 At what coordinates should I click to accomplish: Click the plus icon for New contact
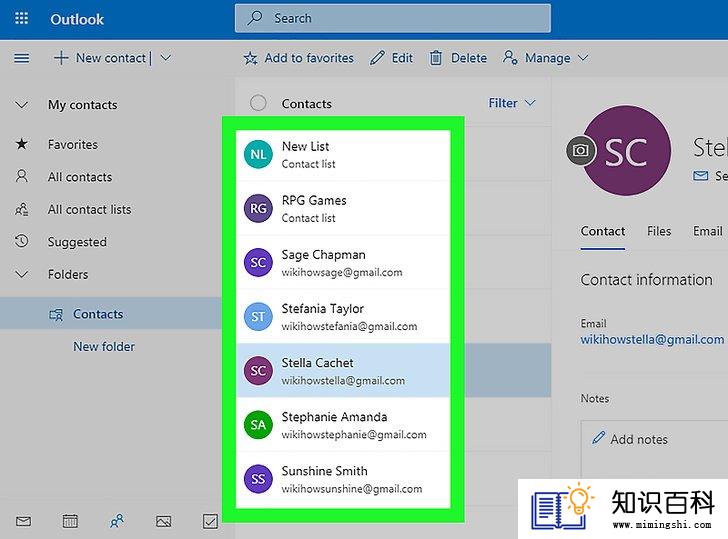pyautogui.click(x=61, y=58)
